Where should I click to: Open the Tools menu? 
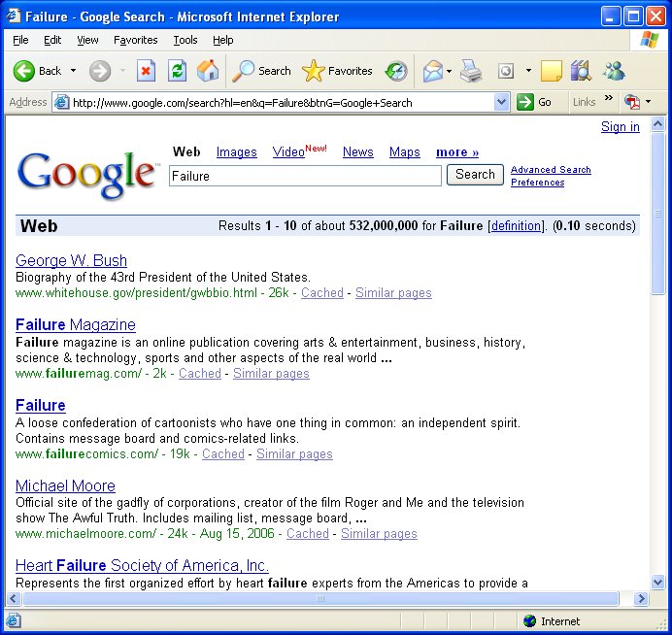(x=185, y=40)
